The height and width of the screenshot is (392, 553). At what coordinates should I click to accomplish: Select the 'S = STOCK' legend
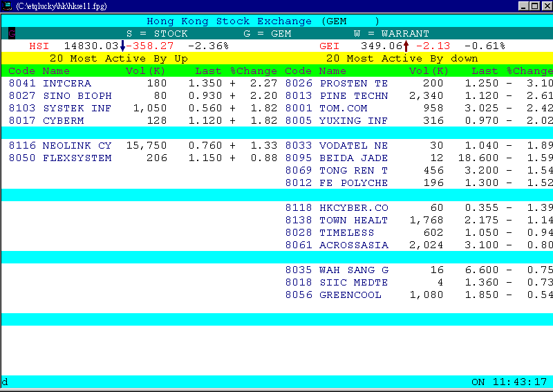click(x=157, y=33)
